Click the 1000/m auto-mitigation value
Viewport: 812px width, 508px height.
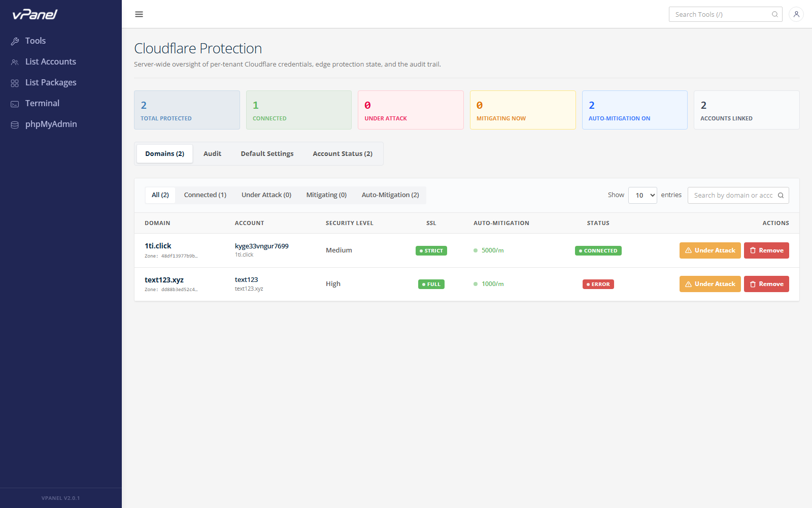pyautogui.click(x=492, y=284)
